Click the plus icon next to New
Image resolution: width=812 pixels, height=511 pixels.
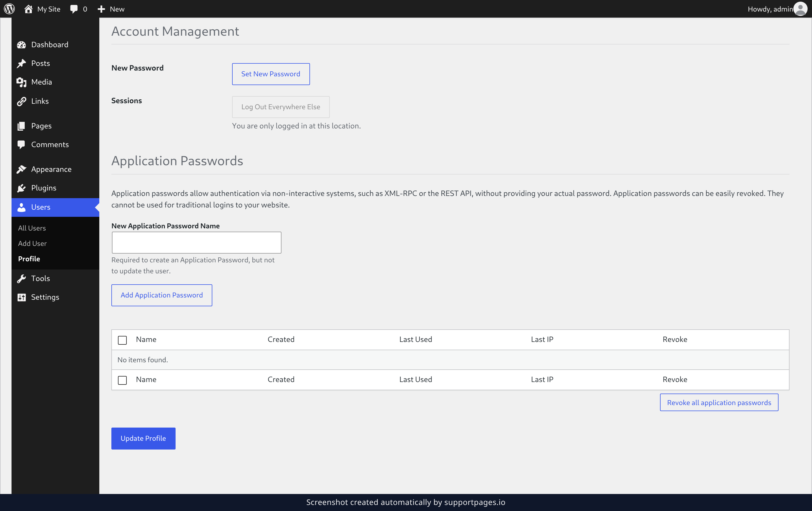tap(101, 9)
